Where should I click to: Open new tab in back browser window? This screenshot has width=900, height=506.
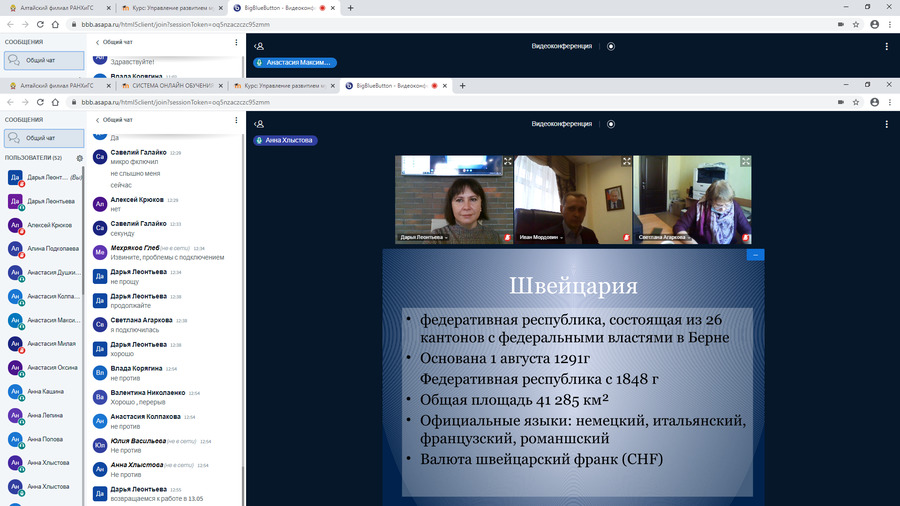[351, 8]
